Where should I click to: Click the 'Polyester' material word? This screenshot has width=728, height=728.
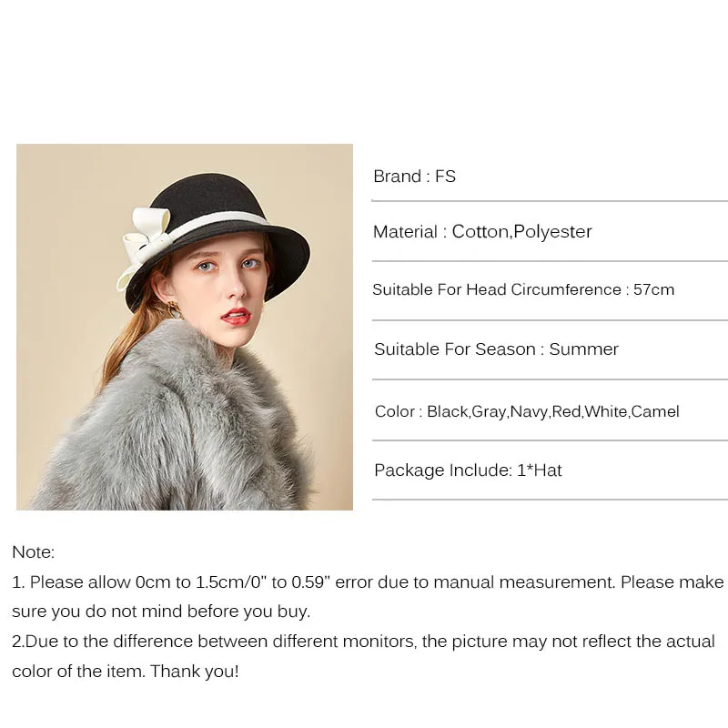pyautogui.click(x=553, y=232)
